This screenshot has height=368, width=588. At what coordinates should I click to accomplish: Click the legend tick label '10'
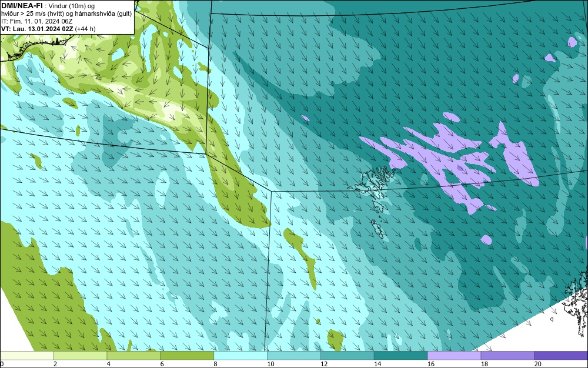pos(270,364)
